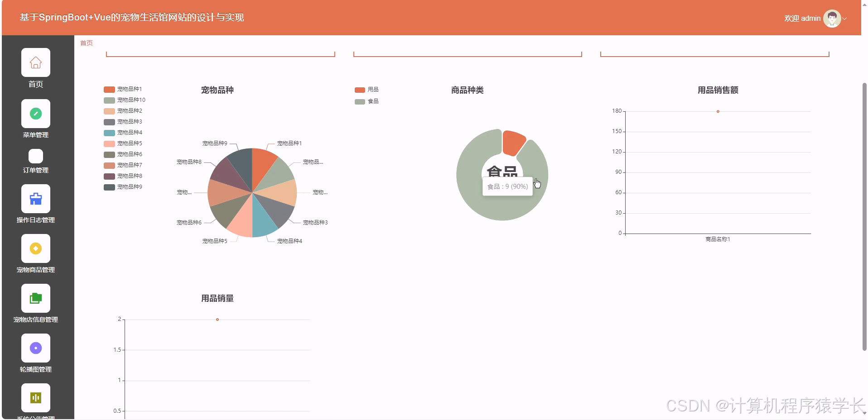
Task: Open 宠物店信息管理 green folder icon
Action: tap(36, 298)
